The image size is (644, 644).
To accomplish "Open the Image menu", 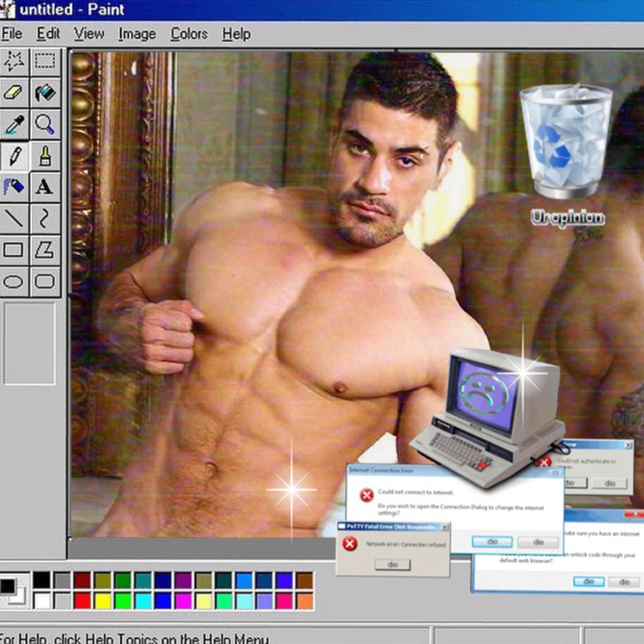I will click(x=137, y=34).
